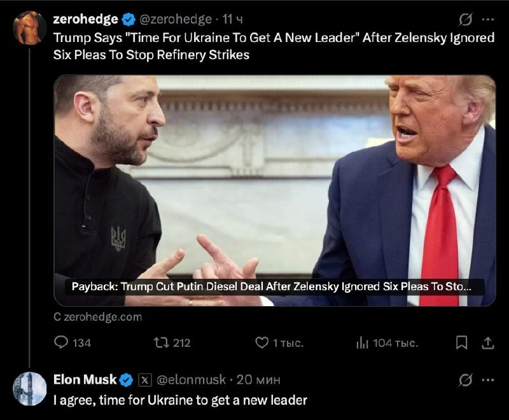Click the Grok icon on zerohedge's post

point(465,20)
